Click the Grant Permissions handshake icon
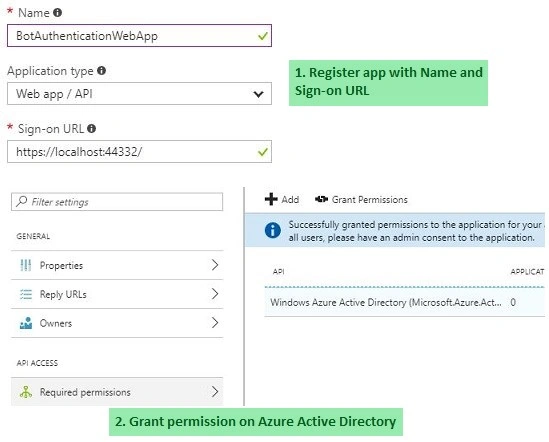Screen dimensions: 549x442 (x=321, y=199)
